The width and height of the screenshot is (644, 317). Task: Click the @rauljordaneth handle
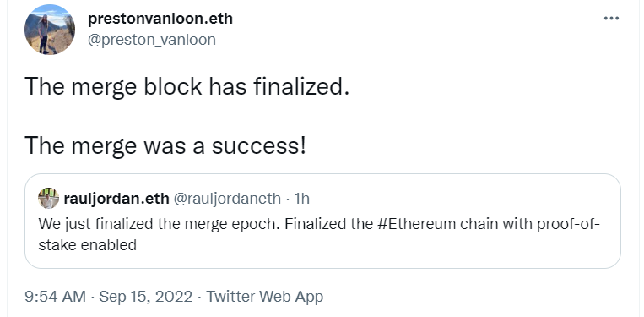click(x=228, y=199)
